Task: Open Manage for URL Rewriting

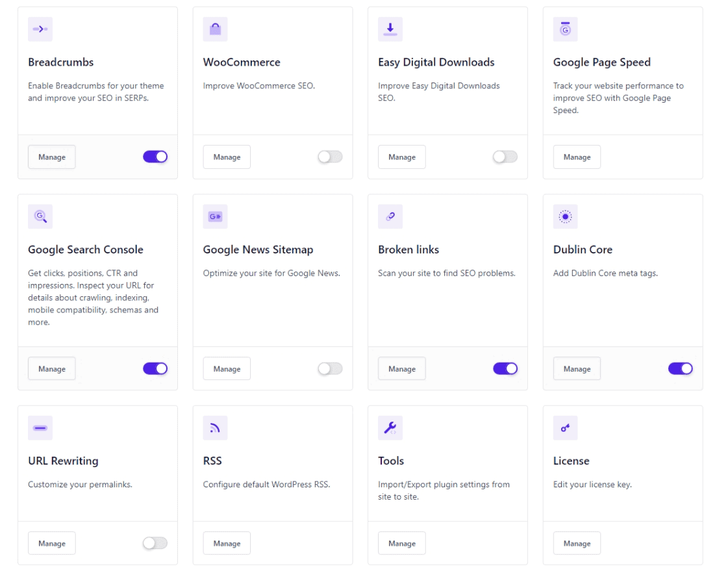Action: [52, 544]
